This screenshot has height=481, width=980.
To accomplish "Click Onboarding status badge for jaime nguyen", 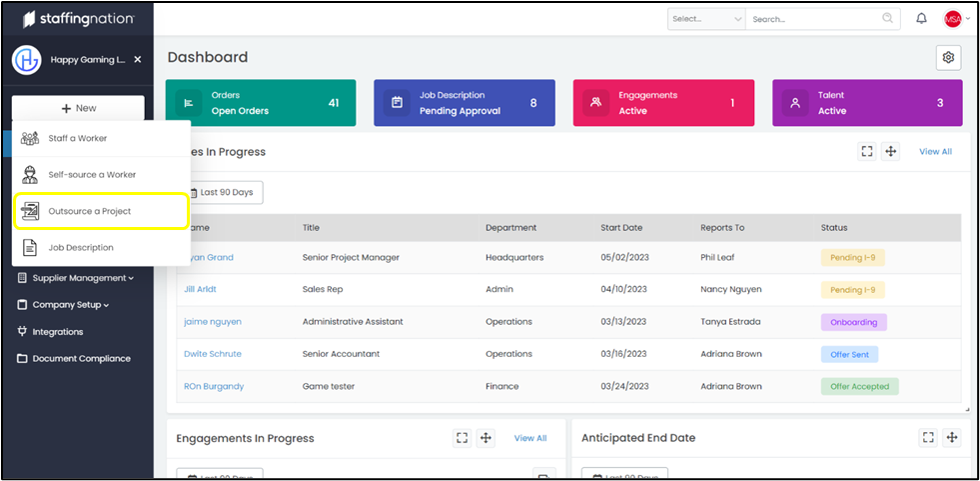I will pyautogui.click(x=853, y=322).
